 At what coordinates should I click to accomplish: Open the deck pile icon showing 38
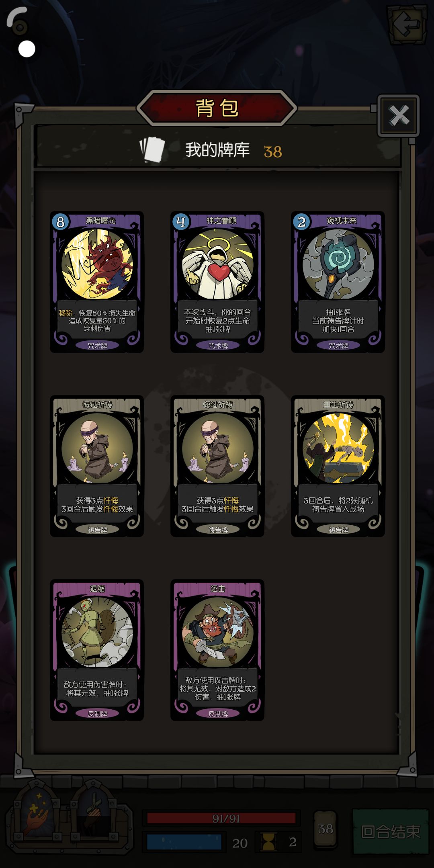click(325, 829)
